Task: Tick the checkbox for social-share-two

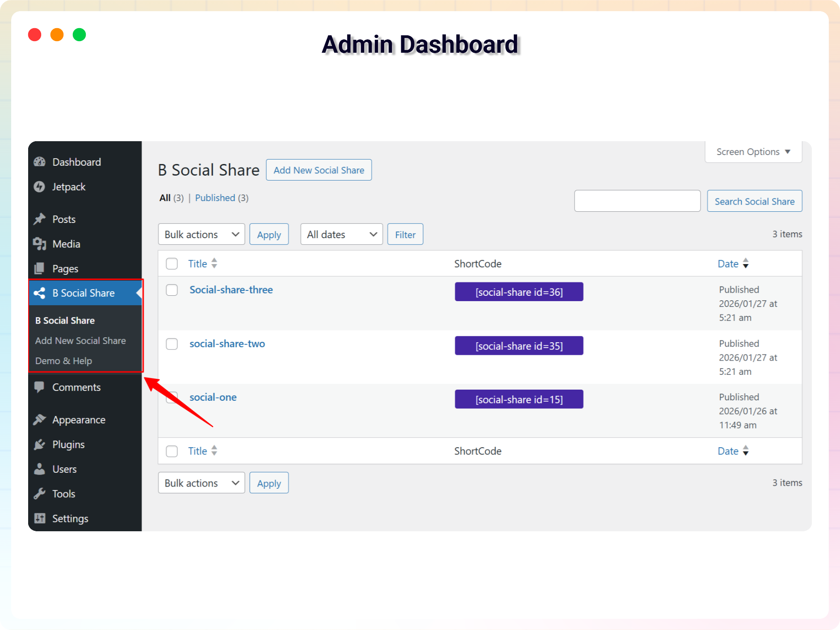Action: (x=172, y=344)
